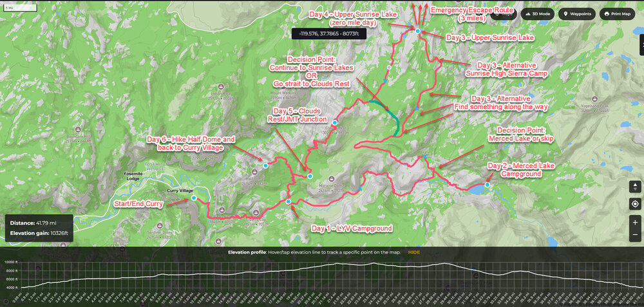This screenshot has height=307, width=644.
Task: Click the LYV Campground waypoint dot
Action: click(288, 202)
